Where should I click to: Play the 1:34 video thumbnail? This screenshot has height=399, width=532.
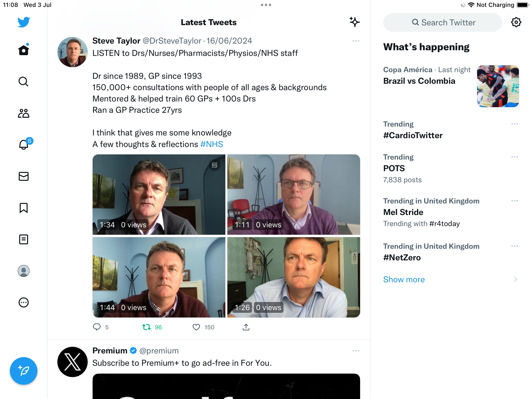point(159,195)
